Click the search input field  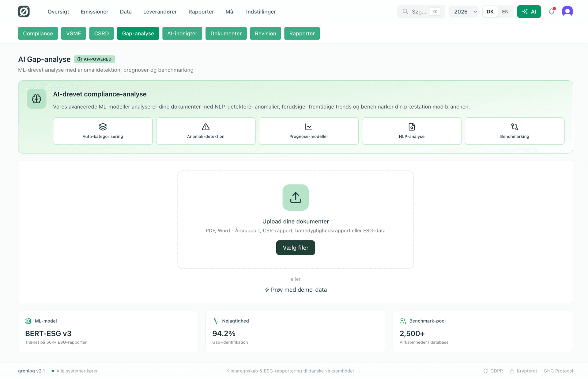click(x=421, y=11)
